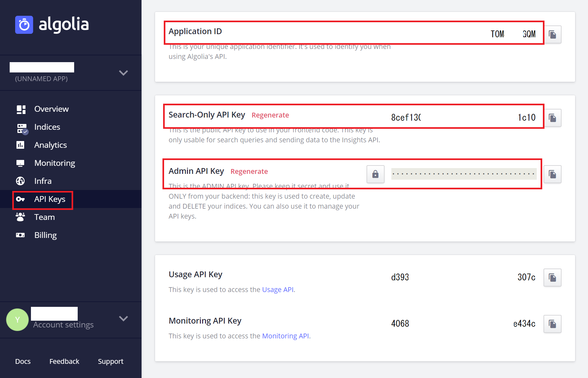Open the Support page

[111, 361]
